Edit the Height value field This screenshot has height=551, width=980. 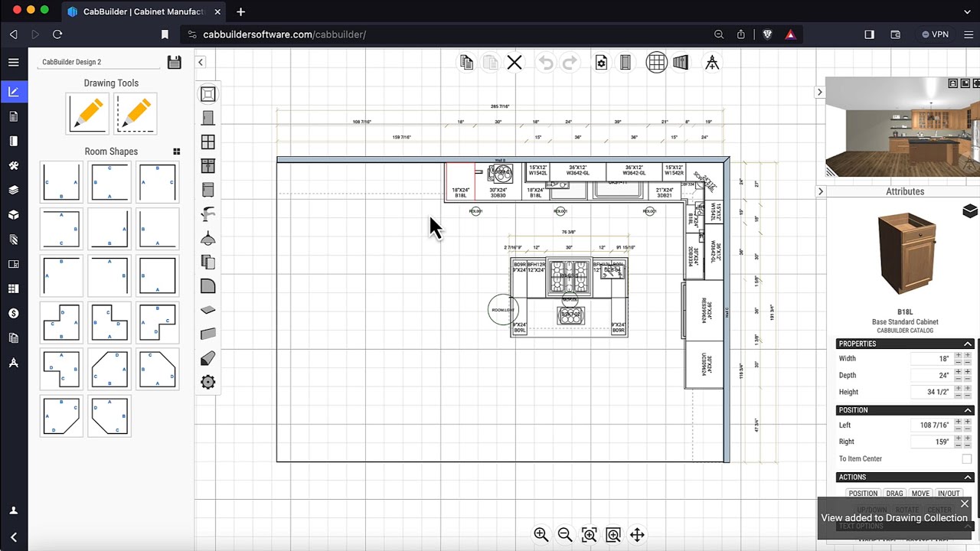point(931,393)
